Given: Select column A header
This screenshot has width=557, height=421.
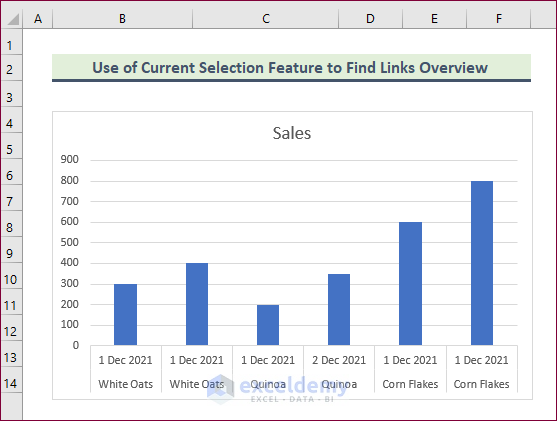Looking at the screenshot, I should 38,18.
